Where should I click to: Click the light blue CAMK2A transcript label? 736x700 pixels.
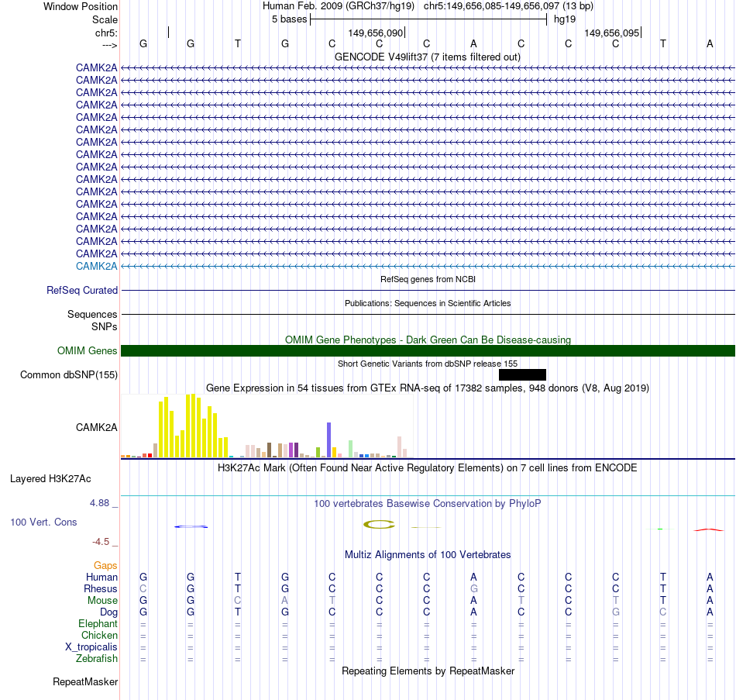pos(97,266)
